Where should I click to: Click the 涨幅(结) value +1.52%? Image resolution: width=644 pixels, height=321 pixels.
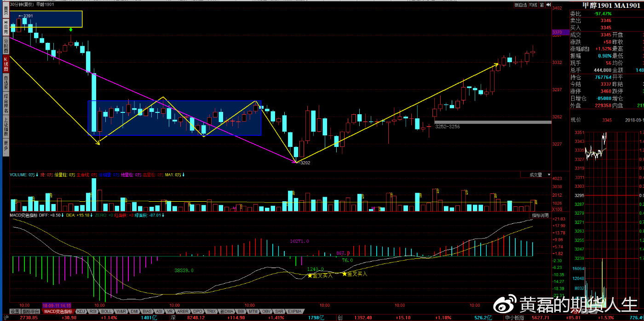coord(604,49)
